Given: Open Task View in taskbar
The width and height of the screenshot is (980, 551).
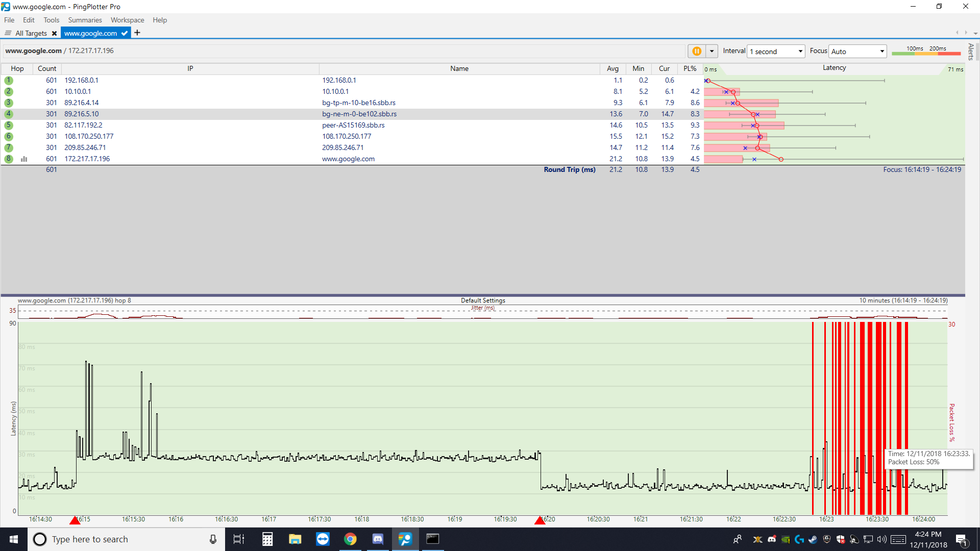Looking at the screenshot, I should [x=238, y=539].
